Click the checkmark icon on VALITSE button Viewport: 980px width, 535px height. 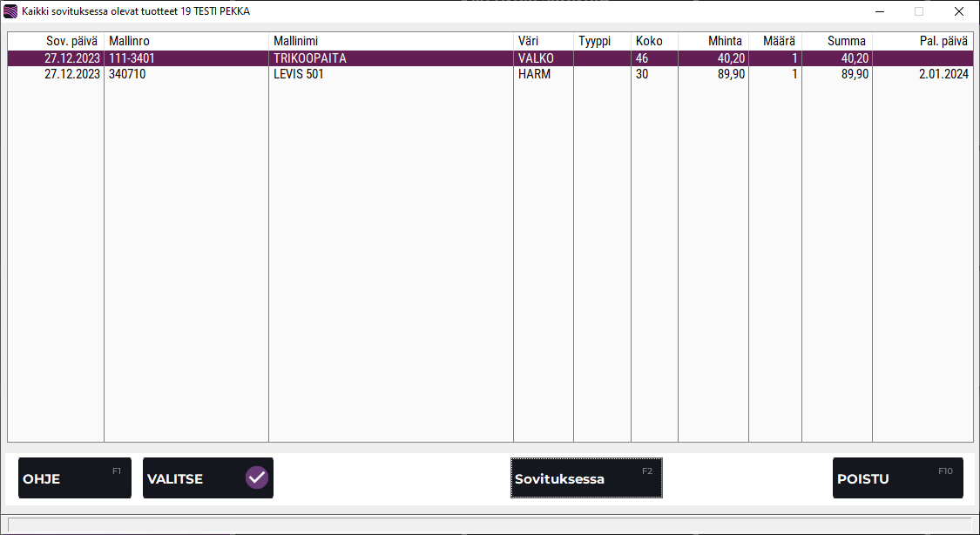(x=256, y=477)
